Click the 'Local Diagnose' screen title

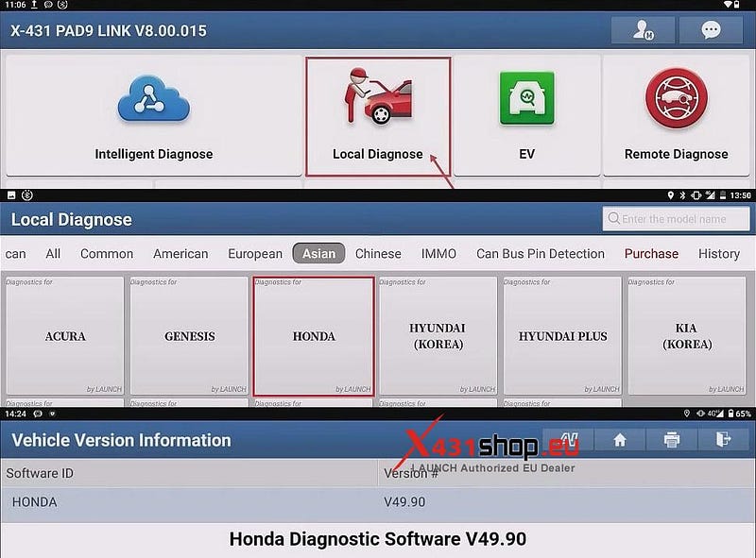72,220
